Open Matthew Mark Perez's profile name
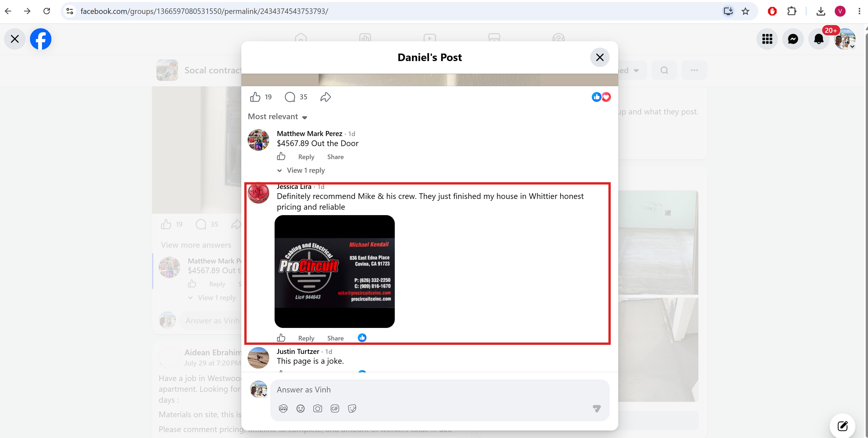 (310, 134)
